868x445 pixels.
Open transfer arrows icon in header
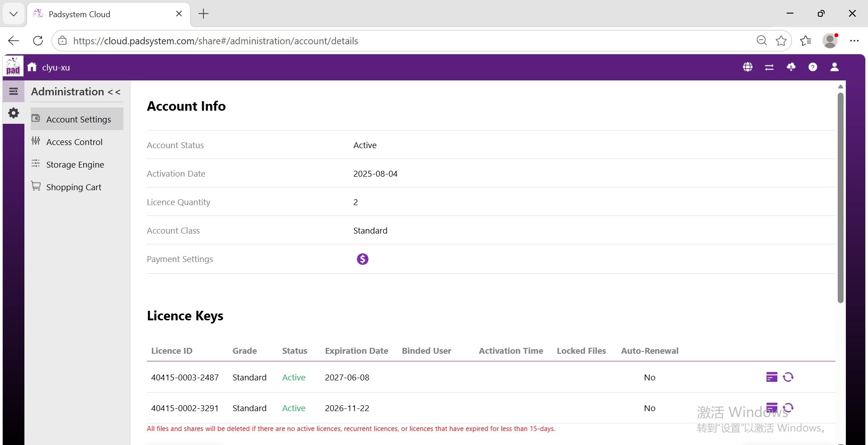pos(769,67)
